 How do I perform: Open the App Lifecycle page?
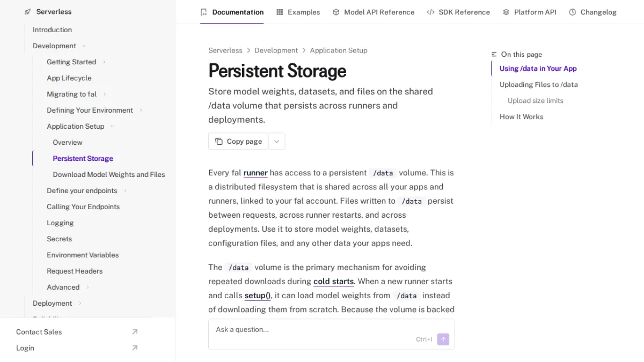69,78
